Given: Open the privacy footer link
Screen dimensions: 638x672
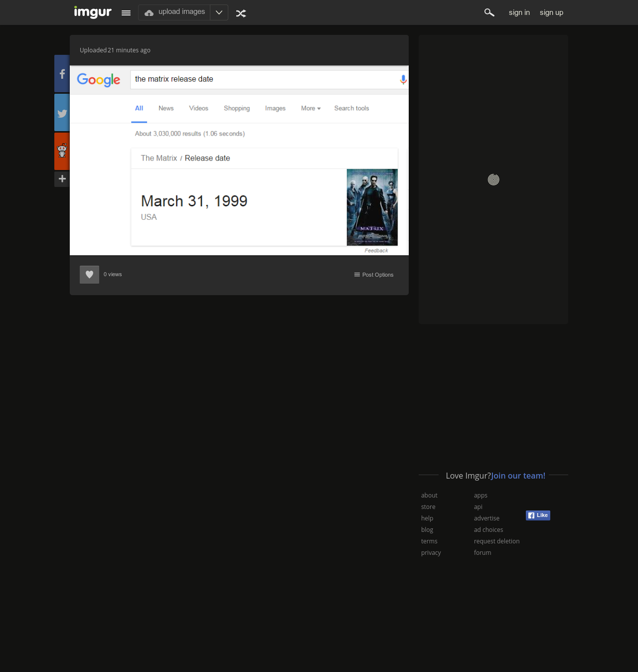Looking at the screenshot, I should pyautogui.click(x=431, y=553).
